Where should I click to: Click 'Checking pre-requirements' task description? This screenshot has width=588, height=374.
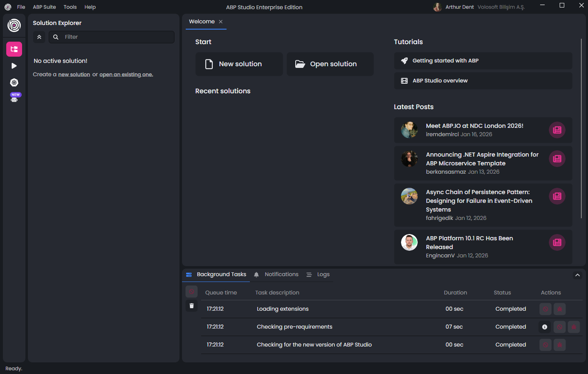(294, 327)
